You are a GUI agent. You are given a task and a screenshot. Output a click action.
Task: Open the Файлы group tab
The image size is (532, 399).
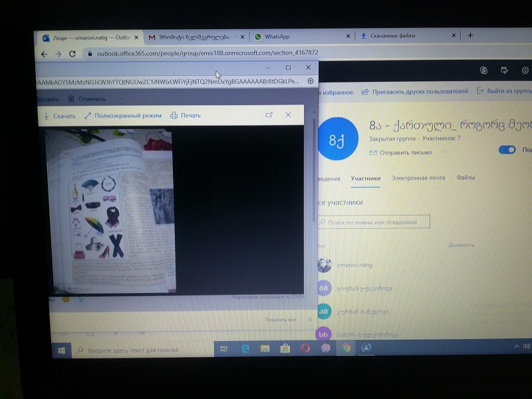(x=465, y=178)
